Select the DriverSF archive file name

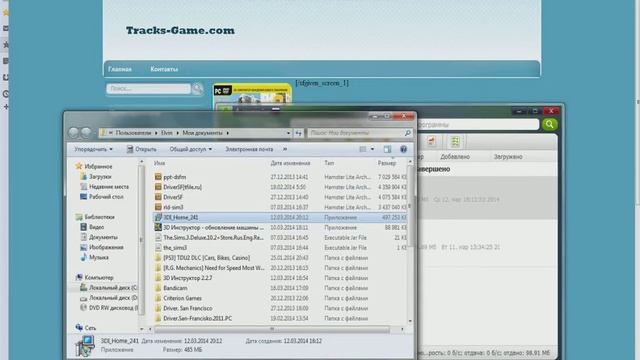(173, 197)
